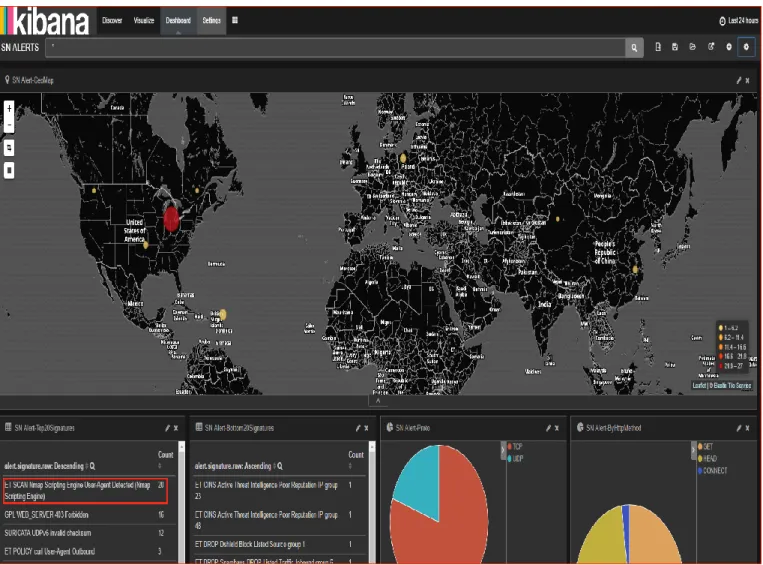This screenshot has width=763, height=565.
Task: Edit the SN Alert-Bottom20Signatures panel
Action: 358,428
